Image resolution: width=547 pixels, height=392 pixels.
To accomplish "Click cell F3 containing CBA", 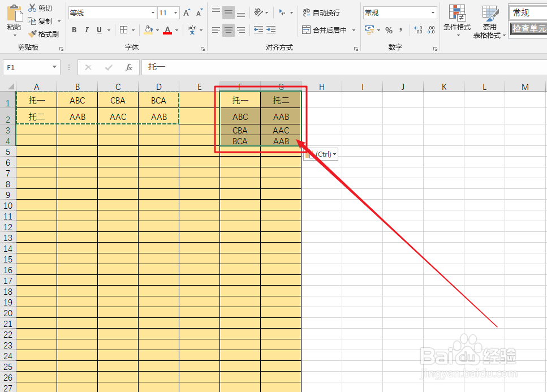I will point(240,130).
